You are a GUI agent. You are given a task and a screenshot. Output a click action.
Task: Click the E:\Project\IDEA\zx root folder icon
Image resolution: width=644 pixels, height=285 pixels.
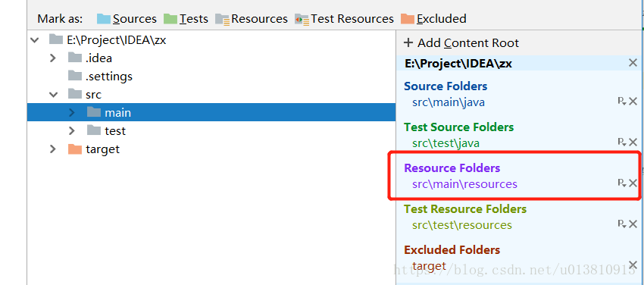pyautogui.click(x=56, y=39)
